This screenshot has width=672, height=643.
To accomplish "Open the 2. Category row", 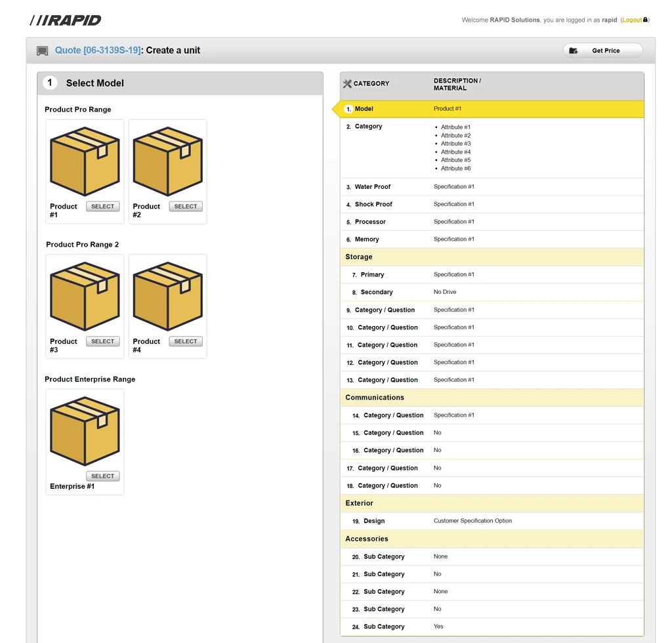I will coord(492,148).
